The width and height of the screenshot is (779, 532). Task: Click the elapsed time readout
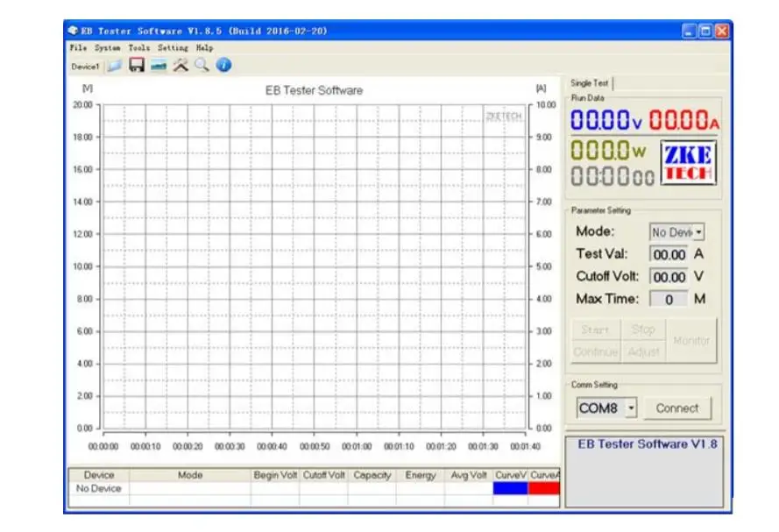point(612,176)
